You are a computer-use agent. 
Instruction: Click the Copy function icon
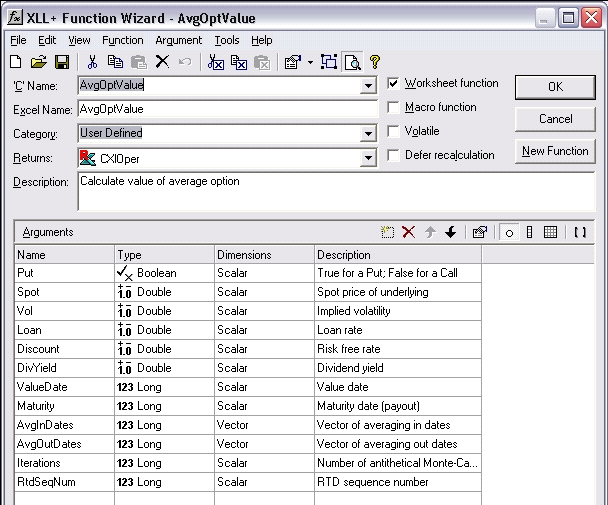pyautogui.click(x=239, y=62)
